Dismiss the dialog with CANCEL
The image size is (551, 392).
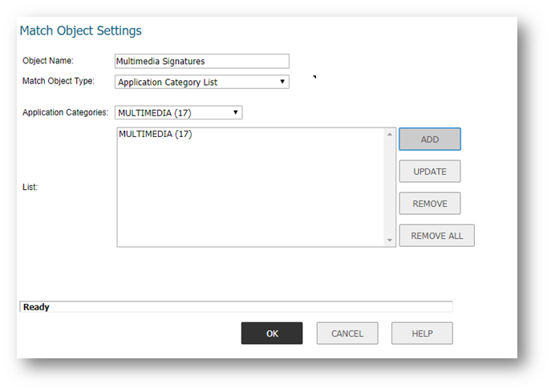pos(347,333)
